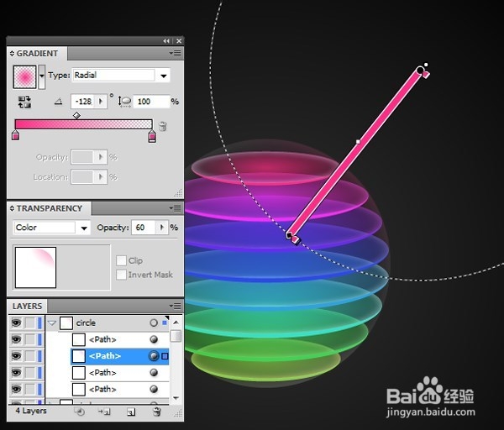Click the Transparency Opacity field showing 60
504x430 pixels.
click(x=144, y=228)
